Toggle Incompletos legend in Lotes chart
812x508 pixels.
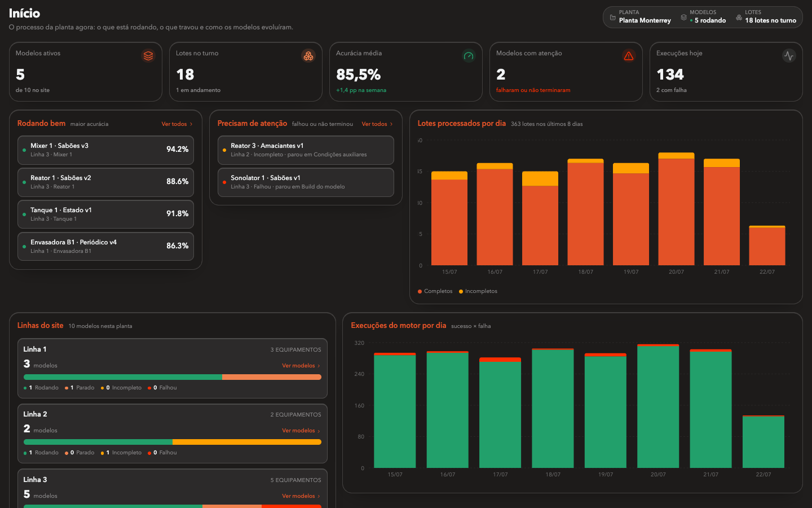(478, 291)
